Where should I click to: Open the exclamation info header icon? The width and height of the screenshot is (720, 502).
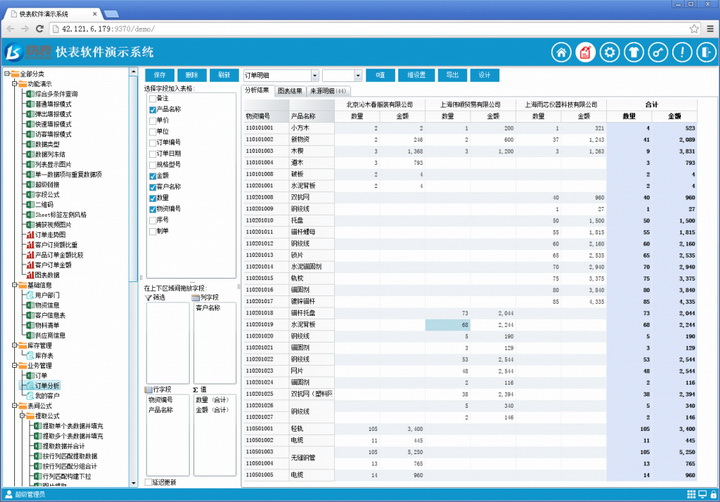point(682,52)
